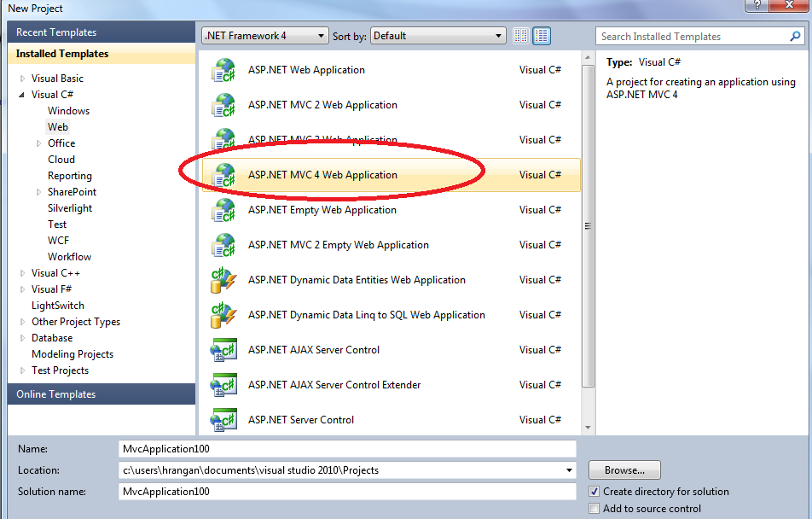Click the ASP.NET AJAX Server Control icon

point(223,350)
